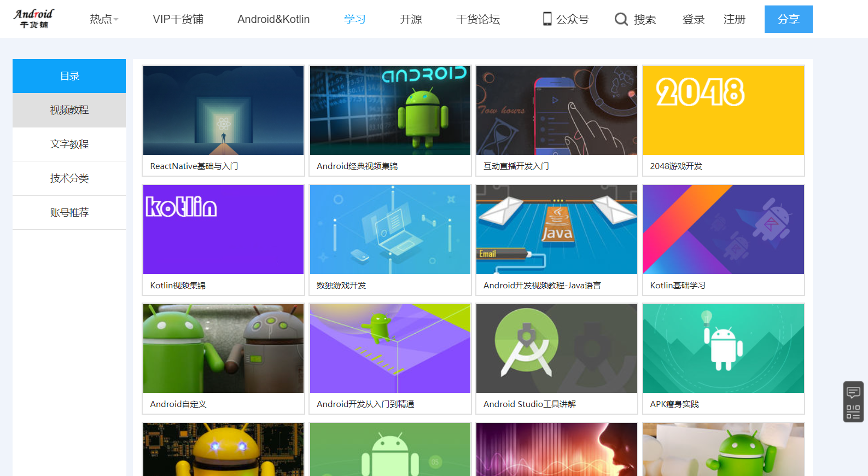Show the floating QR code icon
The image size is (868, 476).
coord(853,412)
